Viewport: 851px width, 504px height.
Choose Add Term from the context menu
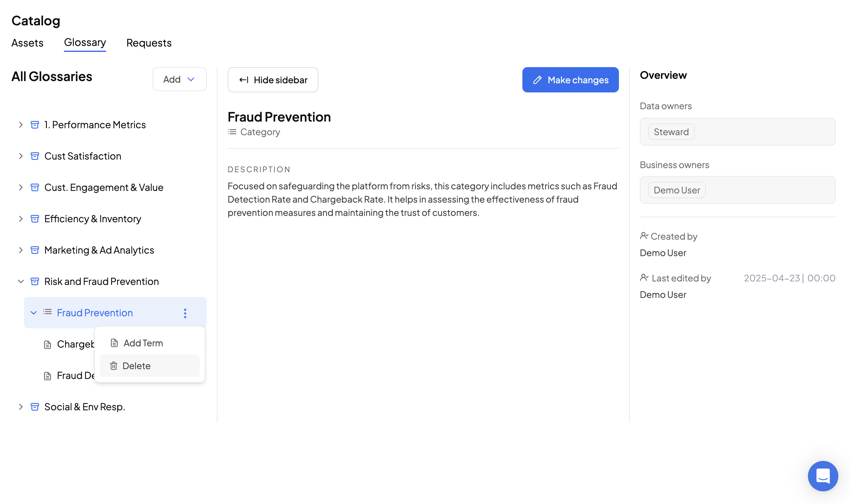tap(143, 343)
